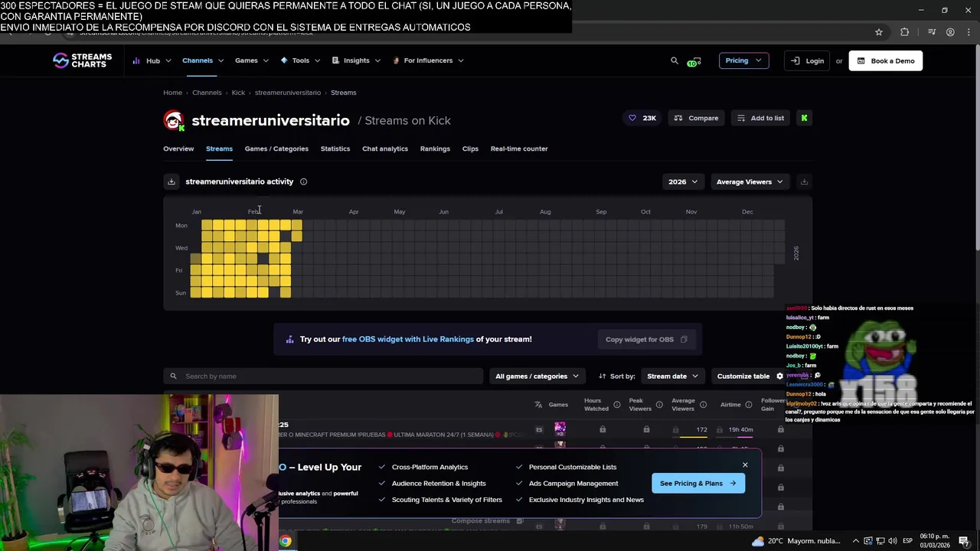
Task: Expand the system tray hidden icons chevron
Action: tap(856, 541)
